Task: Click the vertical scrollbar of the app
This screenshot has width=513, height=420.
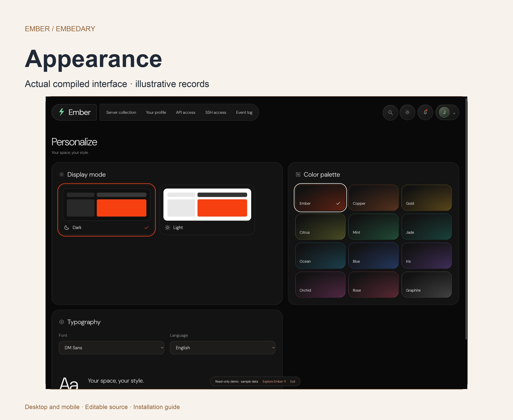Action: pyautogui.click(x=466, y=218)
